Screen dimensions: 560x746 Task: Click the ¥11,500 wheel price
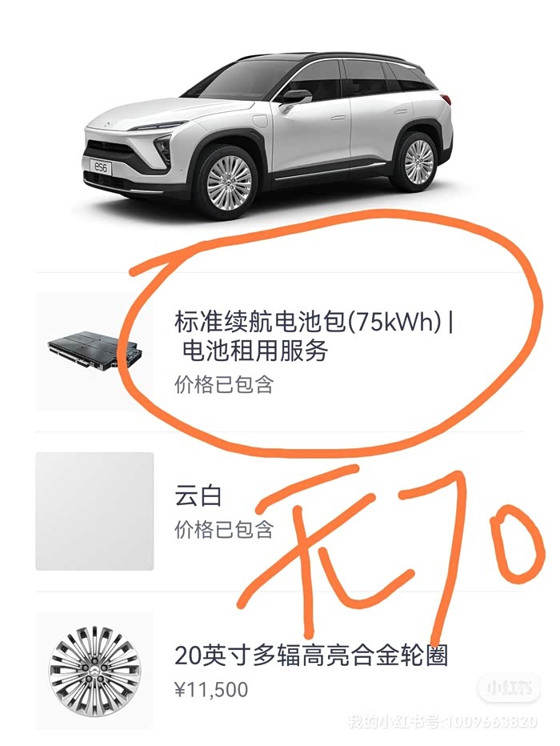211,689
